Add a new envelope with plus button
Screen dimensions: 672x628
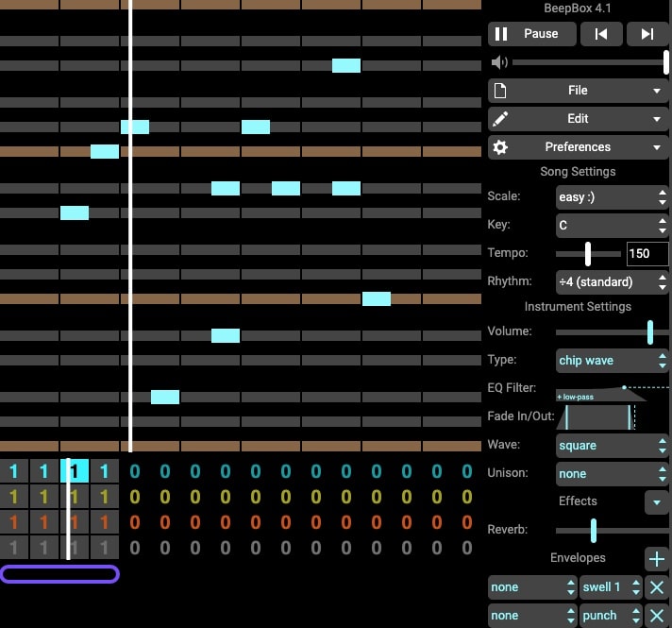[656, 558]
